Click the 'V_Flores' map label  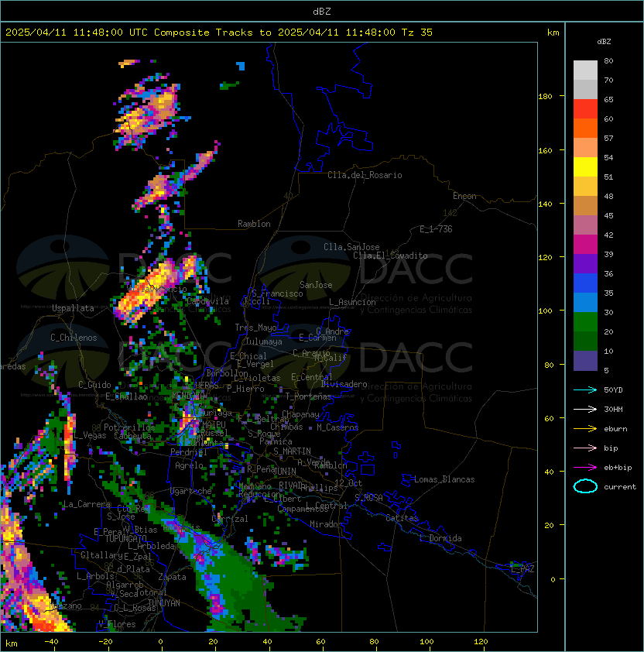[117, 624]
